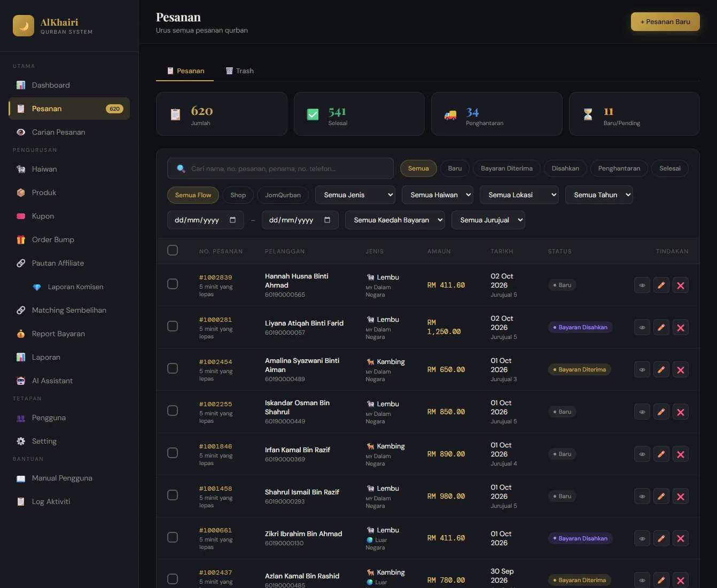This screenshot has height=588, width=717.
Task: Open the AlKhairi crescent moon logo
Action: point(24,26)
